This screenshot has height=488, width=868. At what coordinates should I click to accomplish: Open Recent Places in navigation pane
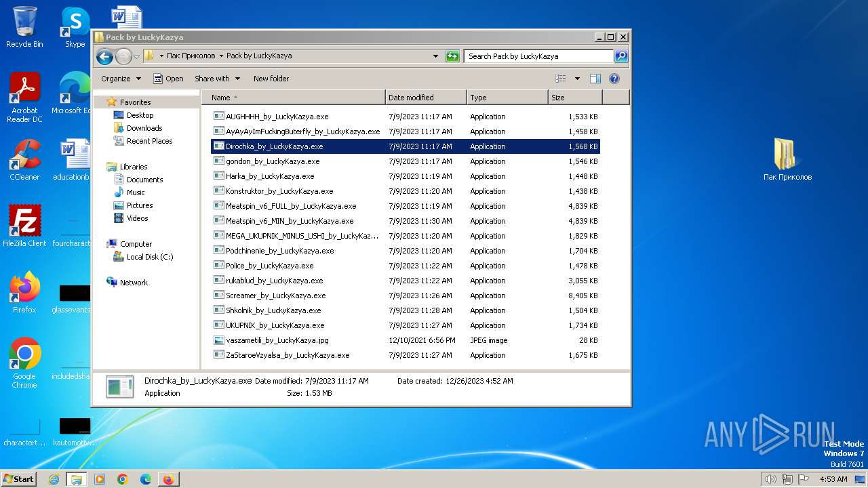click(x=149, y=141)
